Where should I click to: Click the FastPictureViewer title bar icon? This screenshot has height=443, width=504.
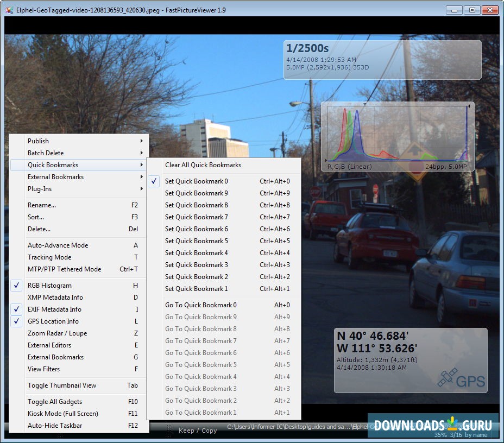tap(9, 10)
